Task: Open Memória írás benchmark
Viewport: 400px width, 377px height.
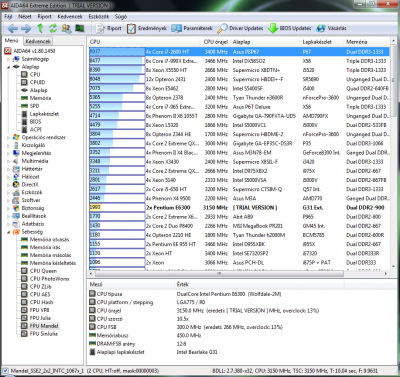Action: [x=41, y=247]
